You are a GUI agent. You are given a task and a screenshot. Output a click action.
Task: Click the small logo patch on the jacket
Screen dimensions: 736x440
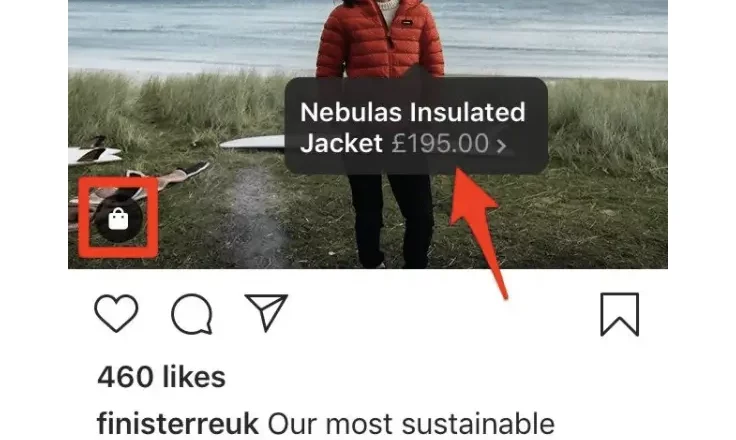tap(406, 23)
